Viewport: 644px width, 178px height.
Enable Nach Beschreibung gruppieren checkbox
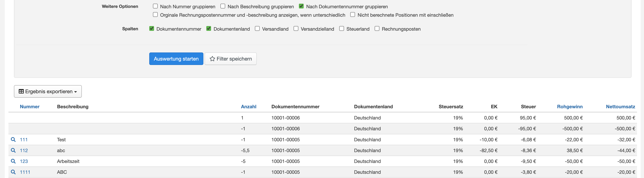click(223, 6)
